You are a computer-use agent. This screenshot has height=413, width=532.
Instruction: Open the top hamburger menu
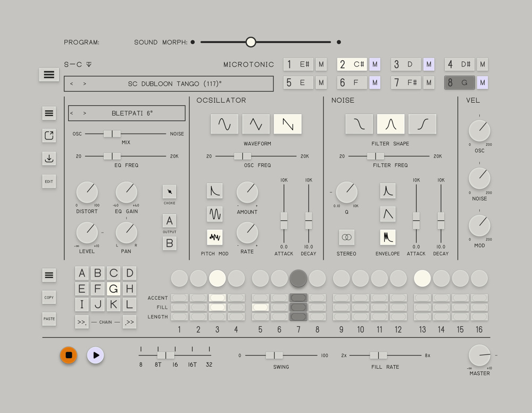coord(49,75)
